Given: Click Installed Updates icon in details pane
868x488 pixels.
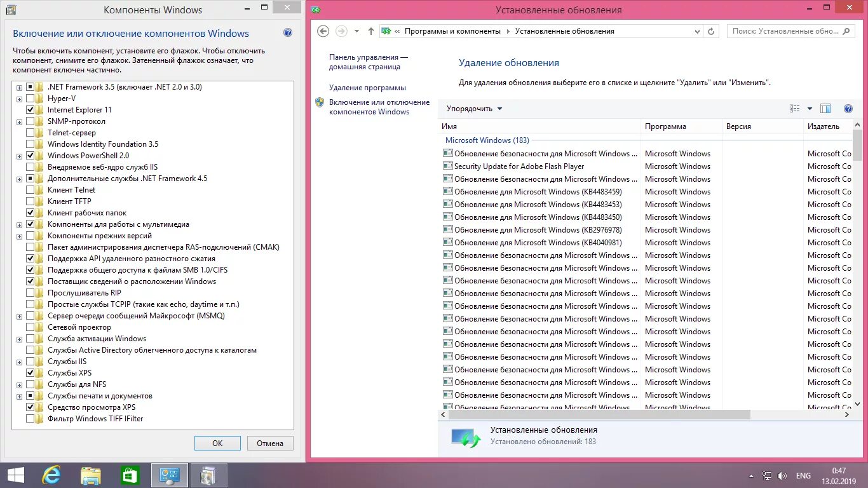Looking at the screenshot, I should [x=466, y=438].
